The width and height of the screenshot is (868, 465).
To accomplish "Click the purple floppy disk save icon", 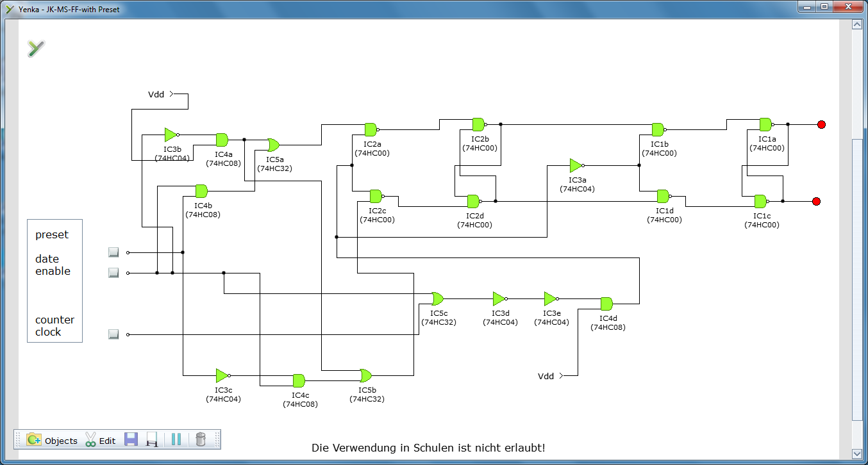I will click(131, 439).
